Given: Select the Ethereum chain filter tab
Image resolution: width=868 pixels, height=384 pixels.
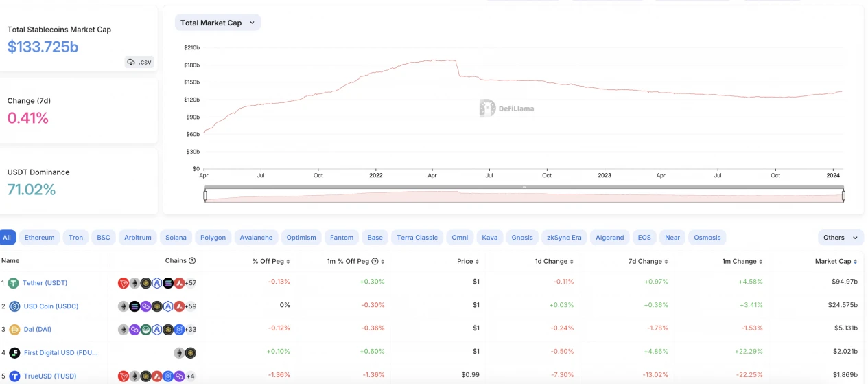Looking at the screenshot, I should tap(40, 238).
